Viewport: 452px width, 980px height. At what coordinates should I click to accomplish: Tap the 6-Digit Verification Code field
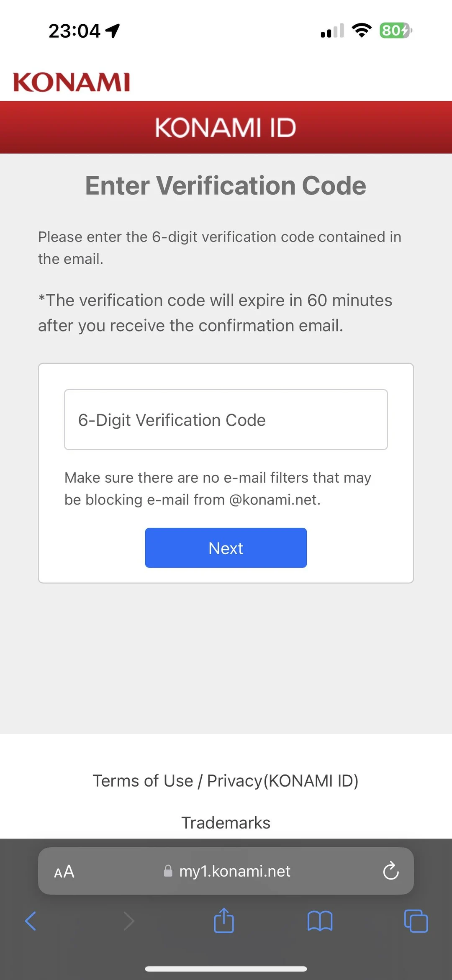[x=226, y=419]
